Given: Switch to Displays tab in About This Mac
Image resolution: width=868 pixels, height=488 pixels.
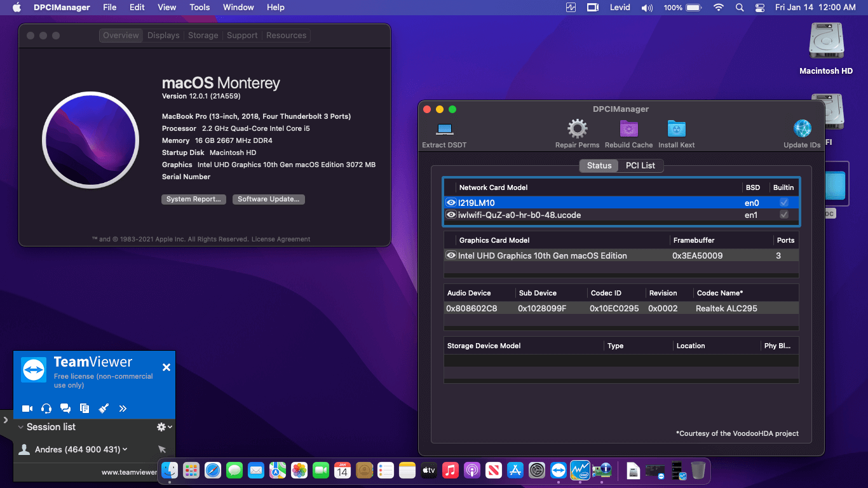Looking at the screenshot, I should (163, 36).
